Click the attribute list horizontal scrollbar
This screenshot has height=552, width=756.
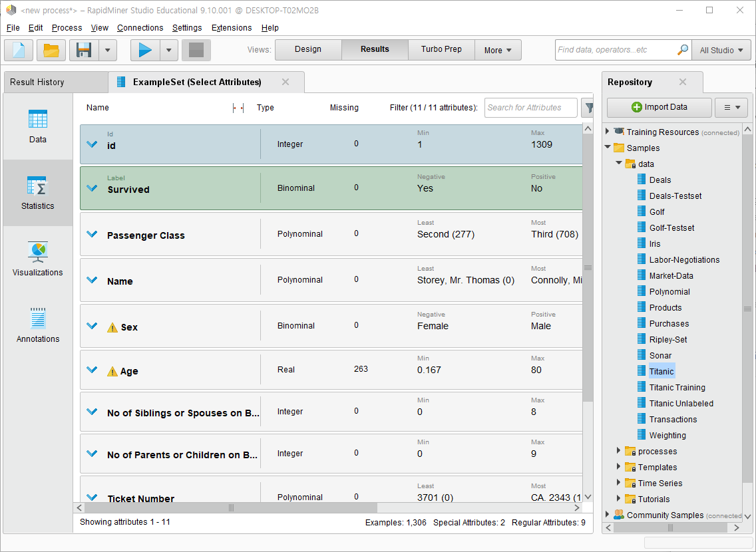point(231,507)
